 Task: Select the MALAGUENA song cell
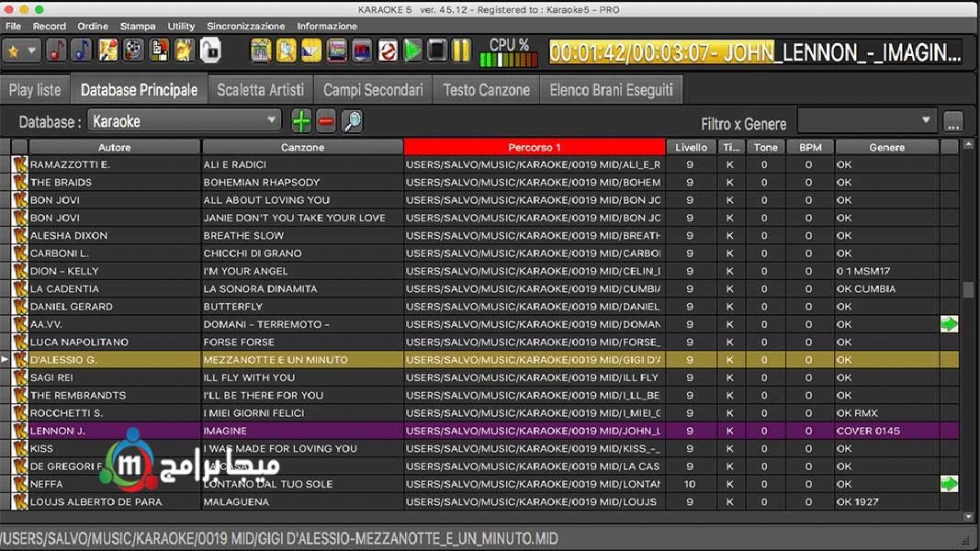pyautogui.click(x=302, y=501)
